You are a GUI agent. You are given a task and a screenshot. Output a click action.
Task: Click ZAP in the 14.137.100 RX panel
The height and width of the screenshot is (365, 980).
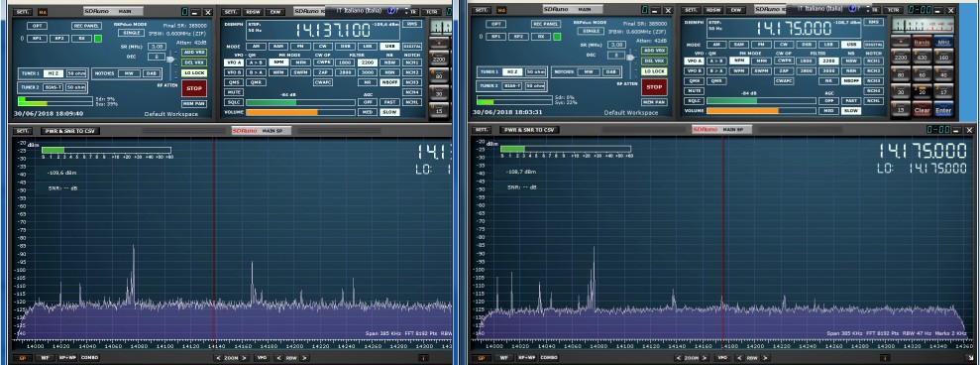(323, 72)
